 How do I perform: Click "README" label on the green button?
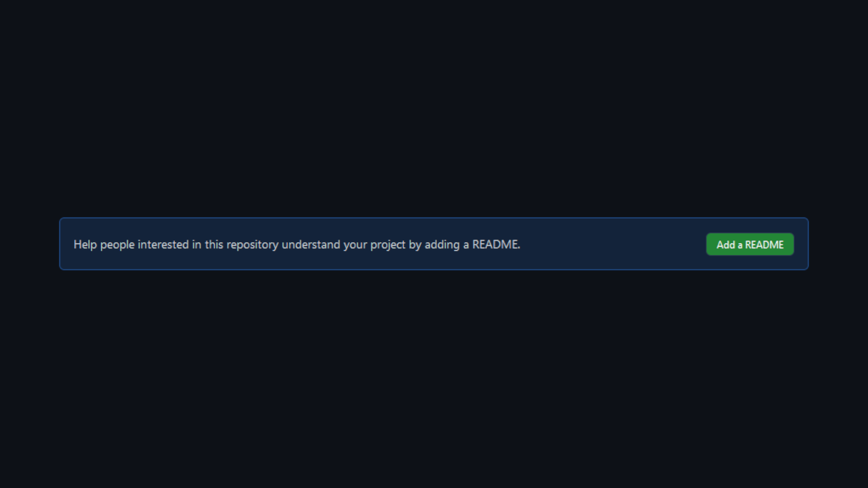[x=764, y=245]
